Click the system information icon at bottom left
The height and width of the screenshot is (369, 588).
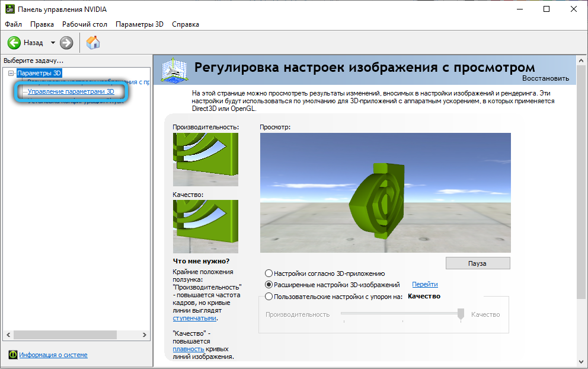(x=12, y=355)
